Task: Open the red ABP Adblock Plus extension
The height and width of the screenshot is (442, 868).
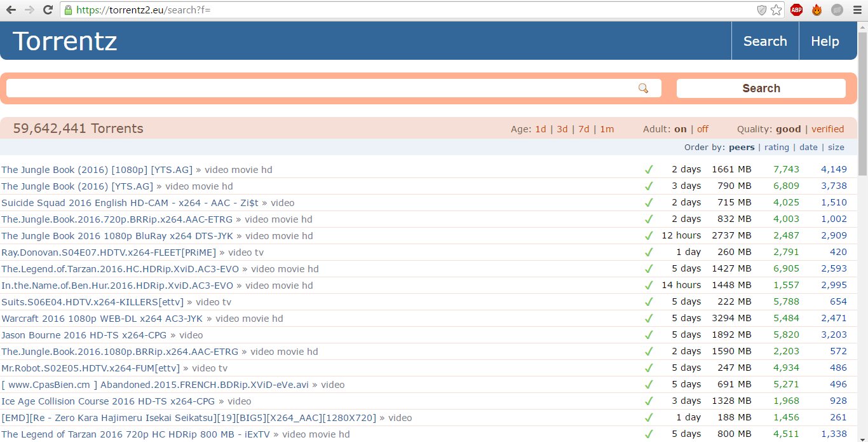Action: coord(796,10)
